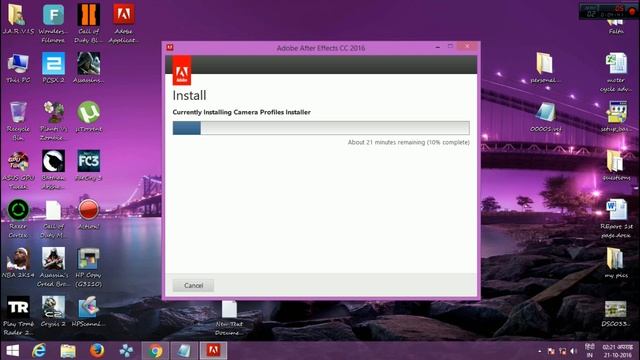Click the small Adobe icon in title bar
The image size is (640, 360).
(170, 48)
